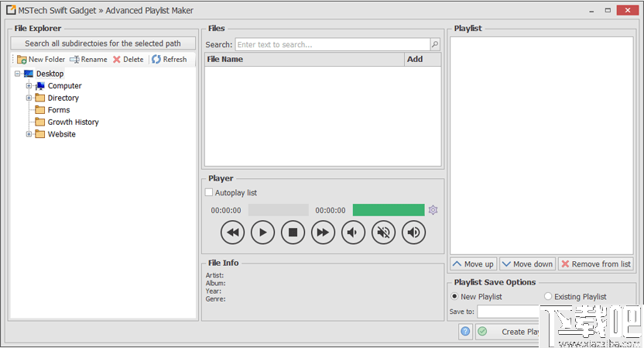The image size is (644, 348).
Task: Select the Directory folder
Action: (63, 98)
